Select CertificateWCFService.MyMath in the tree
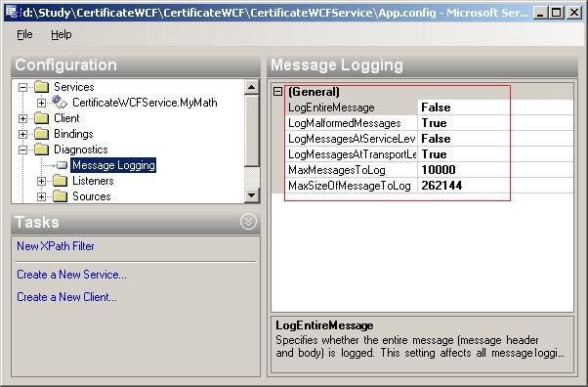 click(x=145, y=103)
